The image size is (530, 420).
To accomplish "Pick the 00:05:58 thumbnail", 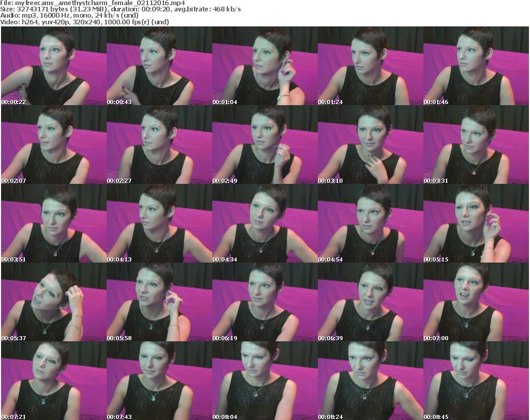I will [159, 302].
